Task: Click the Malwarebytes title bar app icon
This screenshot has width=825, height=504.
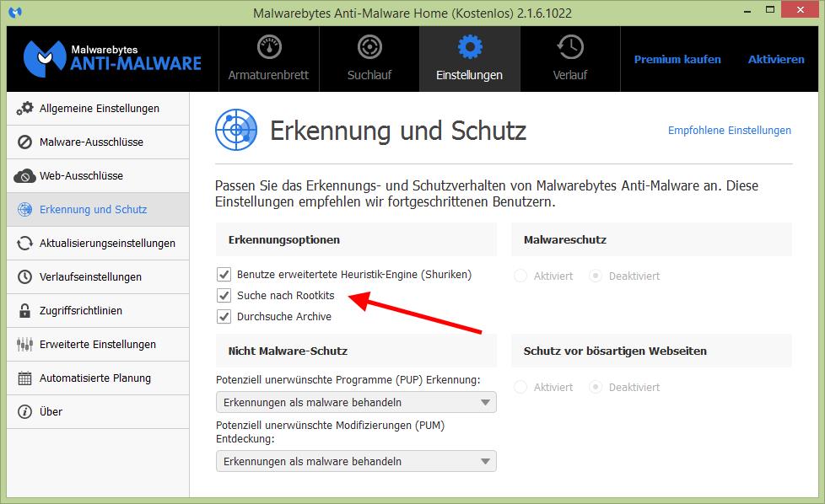Action: click(15, 12)
